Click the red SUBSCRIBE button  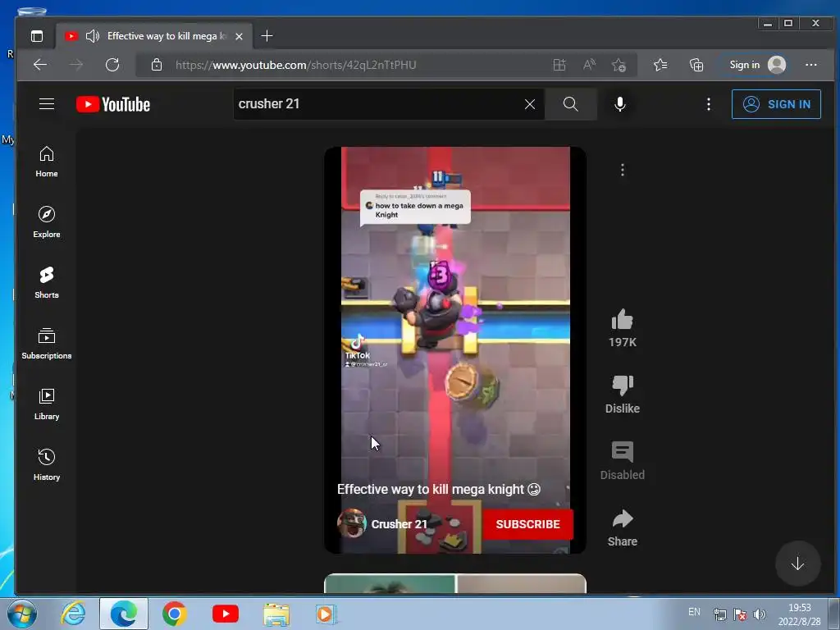(x=527, y=524)
